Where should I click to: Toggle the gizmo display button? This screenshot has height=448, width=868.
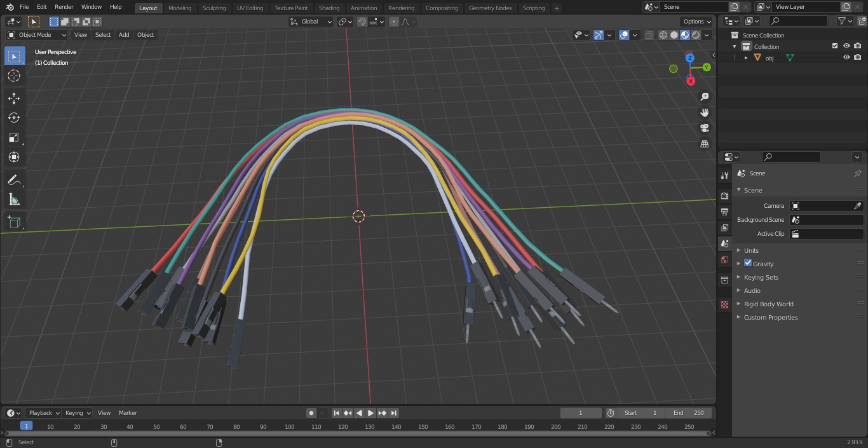pos(598,35)
